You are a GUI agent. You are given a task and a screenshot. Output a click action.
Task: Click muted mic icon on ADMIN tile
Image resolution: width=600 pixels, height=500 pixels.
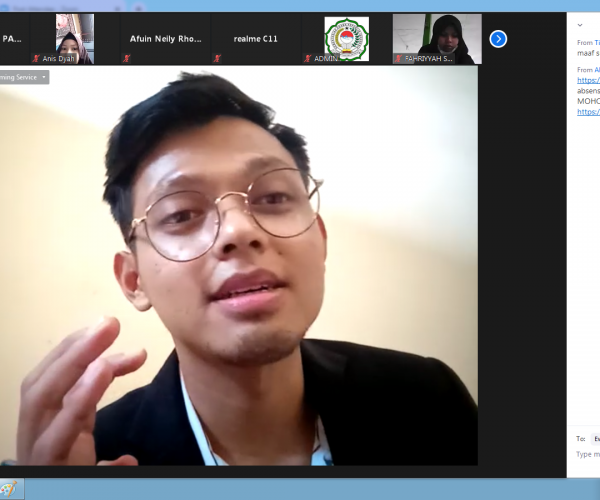tap(308, 59)
